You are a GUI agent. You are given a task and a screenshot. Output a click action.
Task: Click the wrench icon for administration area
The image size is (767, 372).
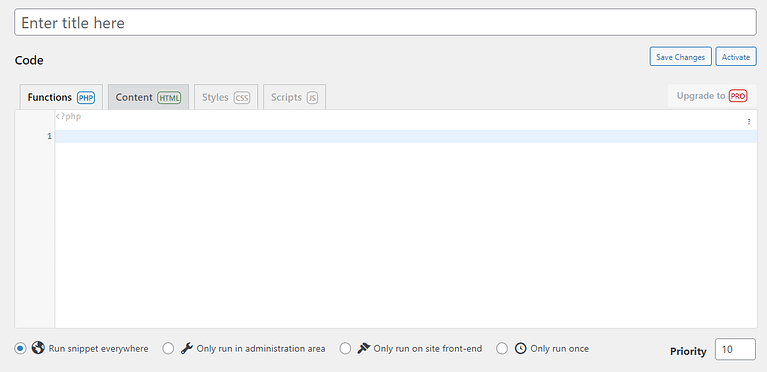[x=186, y=349]
